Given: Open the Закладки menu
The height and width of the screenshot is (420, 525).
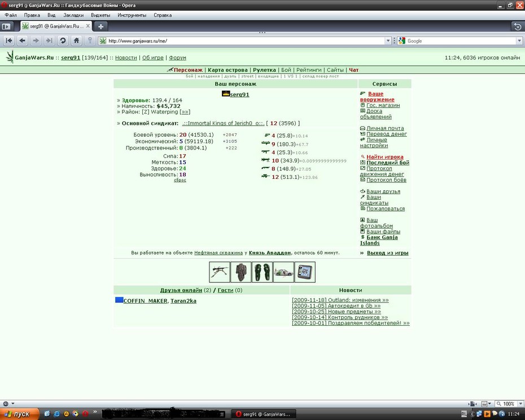Looking at the screenshot, I should point(73,15).
